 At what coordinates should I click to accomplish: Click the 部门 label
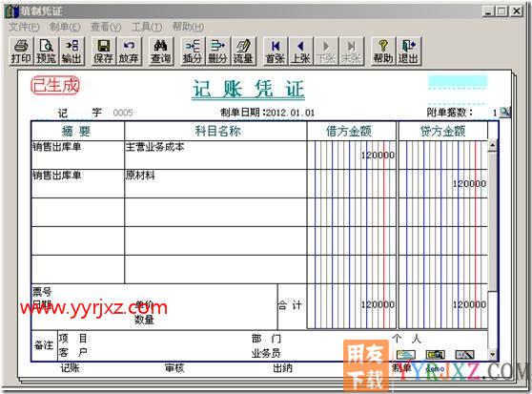click(x=266, y=339)
